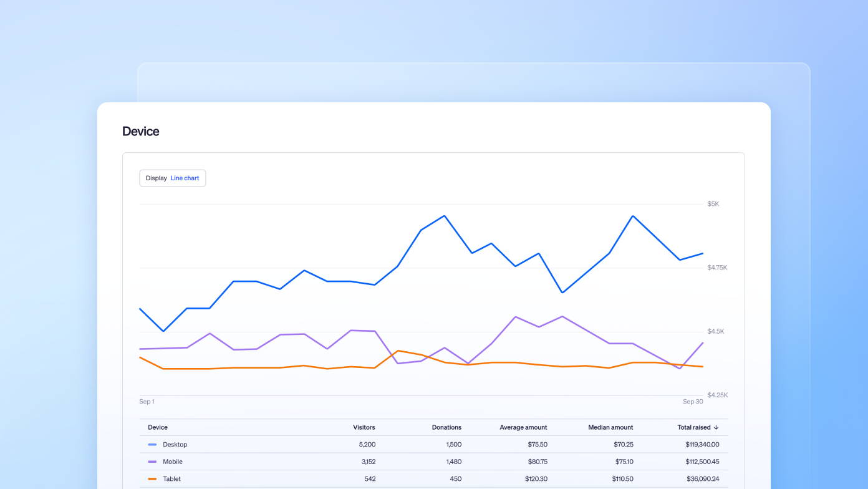Click the Total raised sort arrow icon
Viewport: 868px width, 489px height.
[716, 428]
